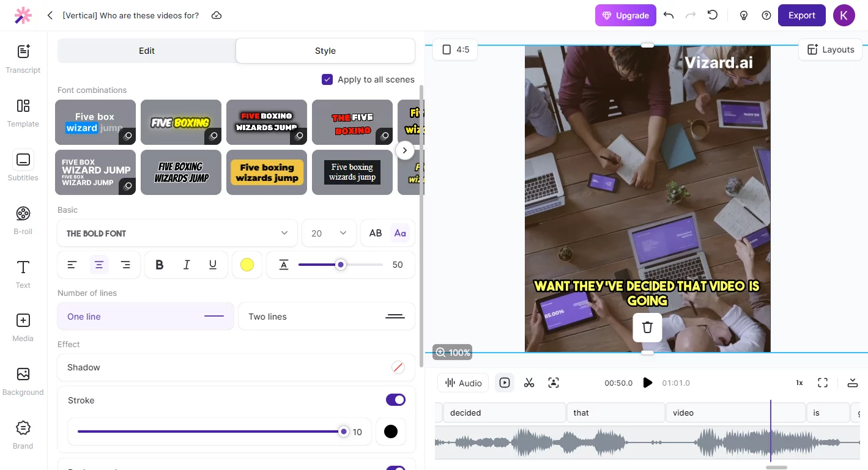Click the reset/history circular arrow icon
Screen dimensions: 868x470
click(x=713, y=15)
